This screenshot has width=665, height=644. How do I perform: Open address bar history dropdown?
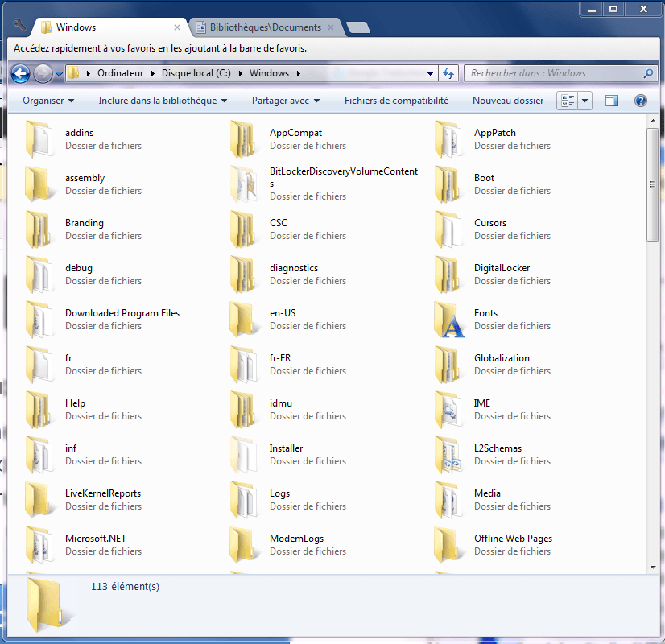tap(430, 74)
